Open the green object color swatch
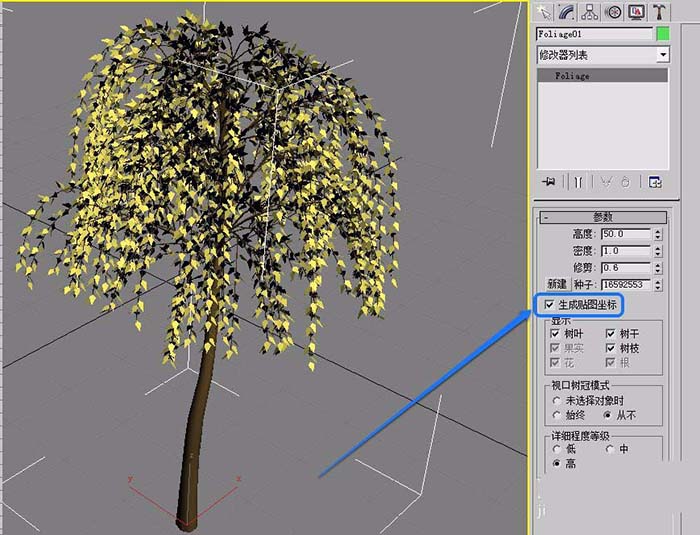The height and width of the screenshot is (535, 700). [663, 34]
